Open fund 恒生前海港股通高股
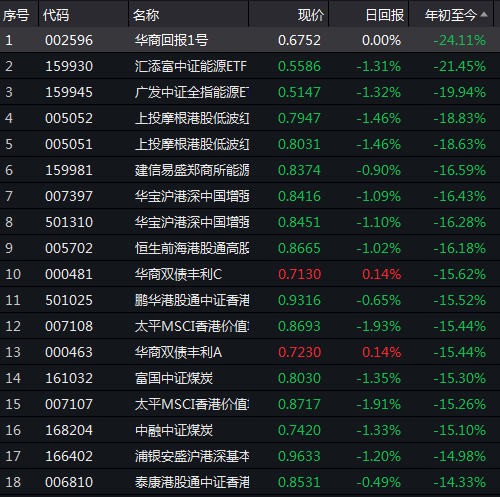The width and height of the screenshot is (500, 497). 192,248
